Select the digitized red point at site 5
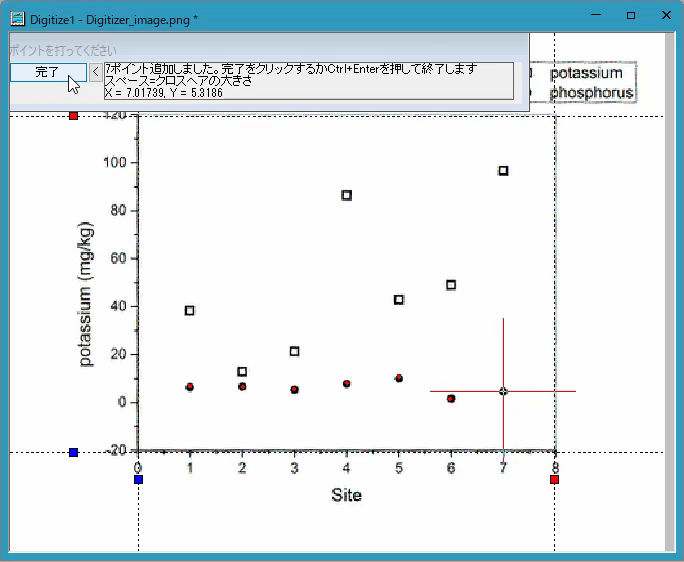 (x=399, y=378)
